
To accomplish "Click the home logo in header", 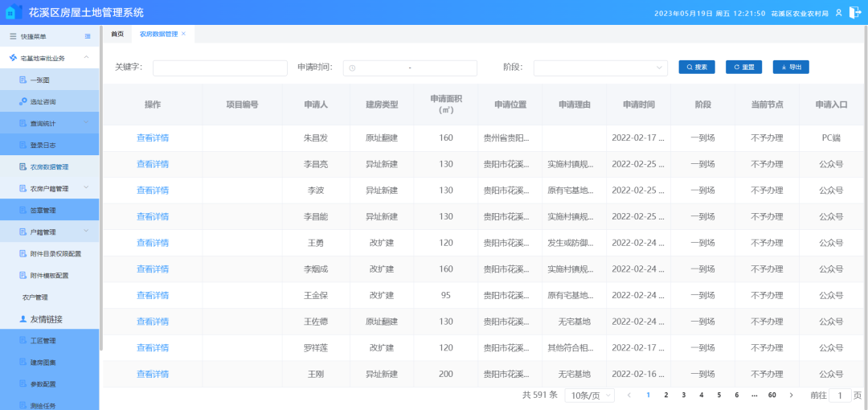I will (14, 13).
